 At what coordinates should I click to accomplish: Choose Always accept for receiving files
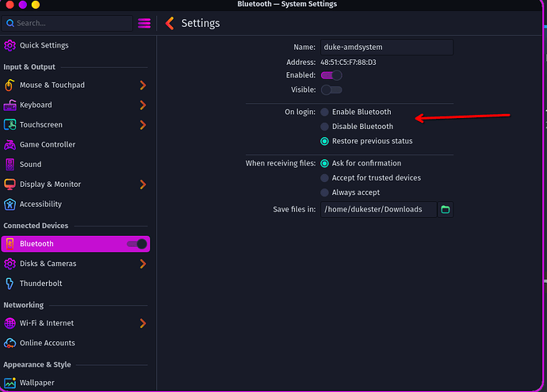click(324, 192)
